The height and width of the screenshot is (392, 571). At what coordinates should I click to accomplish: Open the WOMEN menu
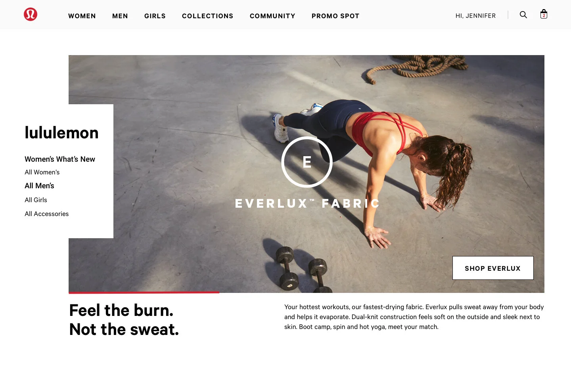[82, 16]
